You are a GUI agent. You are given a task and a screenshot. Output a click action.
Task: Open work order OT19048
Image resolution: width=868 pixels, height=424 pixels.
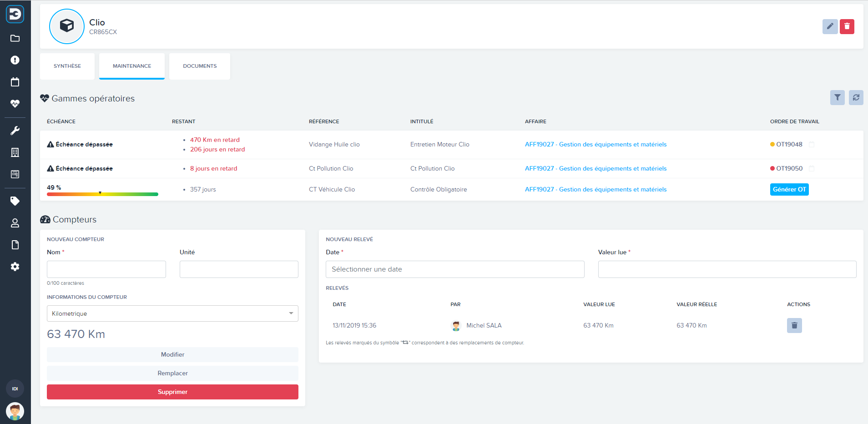[x=789, y=144]
